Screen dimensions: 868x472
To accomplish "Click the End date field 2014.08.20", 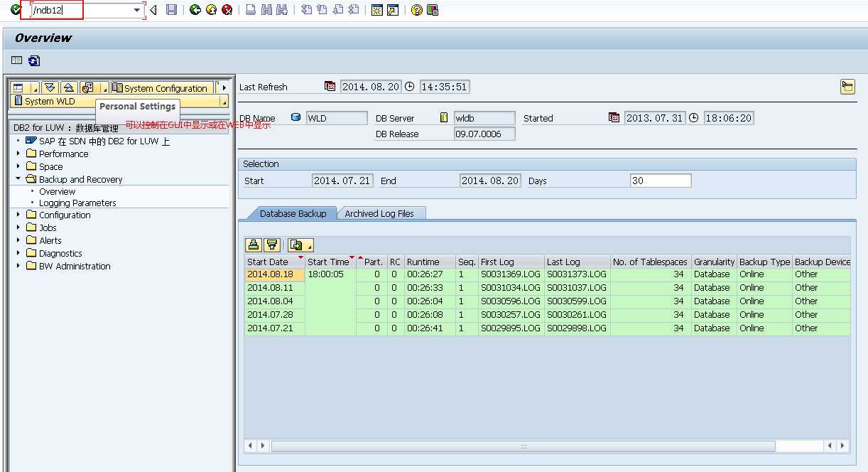I will pyautogui.click(x=490, y=181).
